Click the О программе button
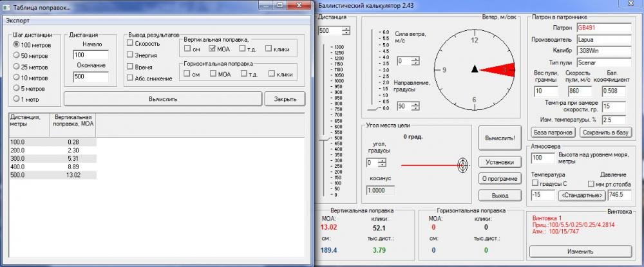The height and width of the screenshot is (267, 644). click(499, 178)
